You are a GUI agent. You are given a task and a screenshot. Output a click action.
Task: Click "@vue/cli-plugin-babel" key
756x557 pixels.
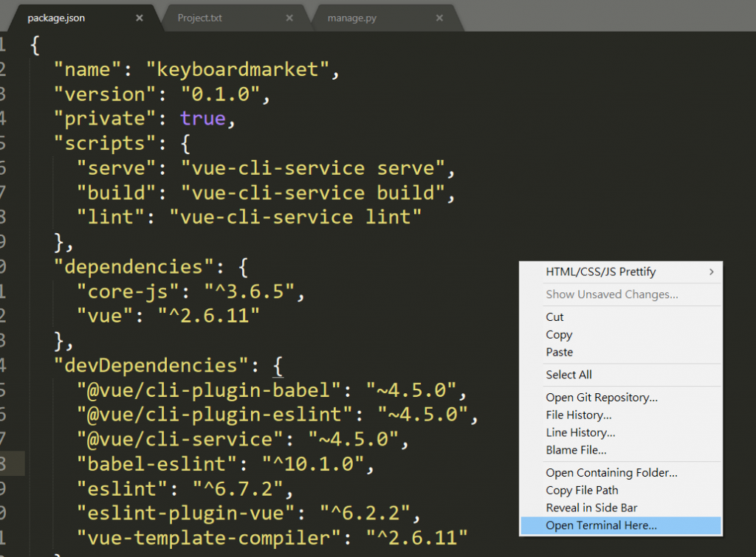209,390
